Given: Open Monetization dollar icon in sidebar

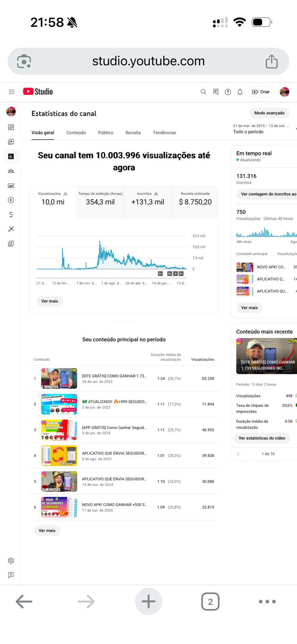Looking at the screenshot, I should (11, 215).
